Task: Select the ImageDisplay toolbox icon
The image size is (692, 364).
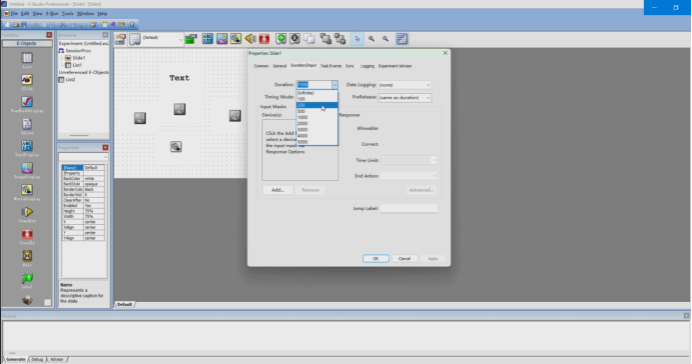Action: coord(27,168)
